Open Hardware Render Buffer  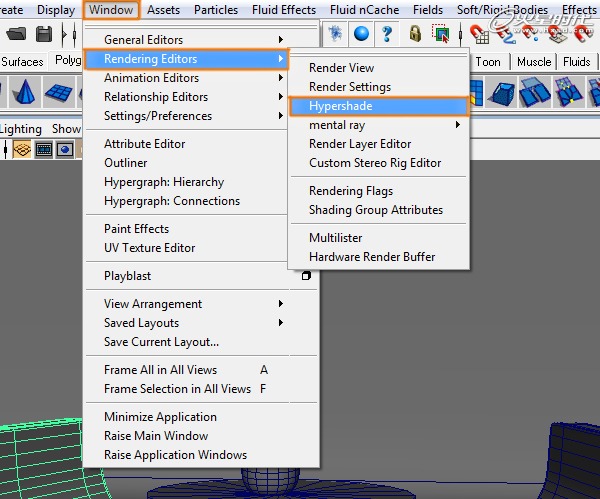pos(379,257)
